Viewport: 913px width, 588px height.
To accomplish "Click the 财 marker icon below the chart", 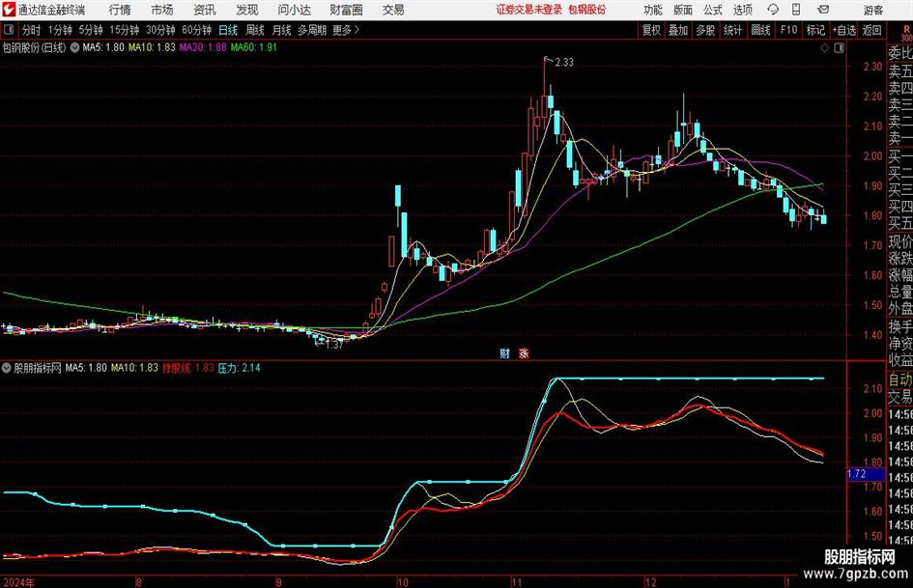I will [x=505, y=353].
